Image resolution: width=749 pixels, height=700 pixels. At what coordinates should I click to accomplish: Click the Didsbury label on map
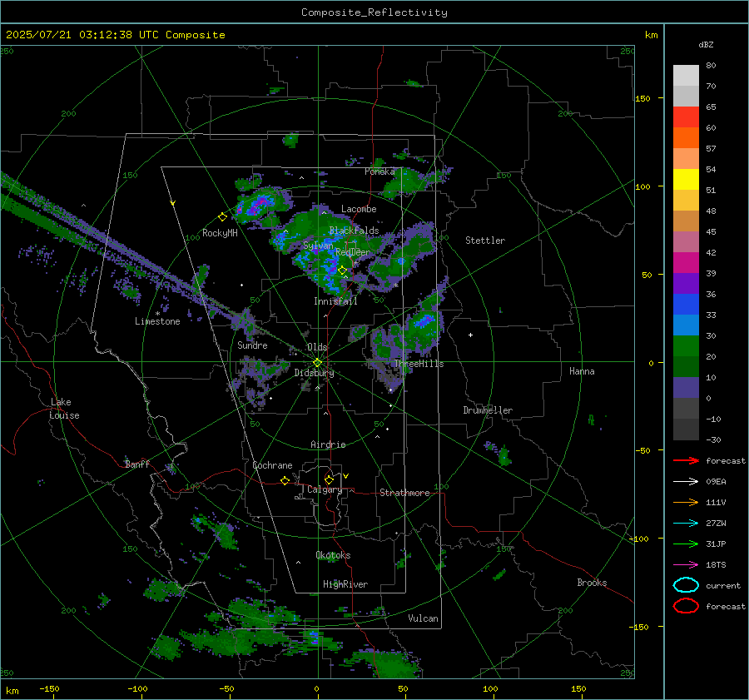(x=314, y=373)
